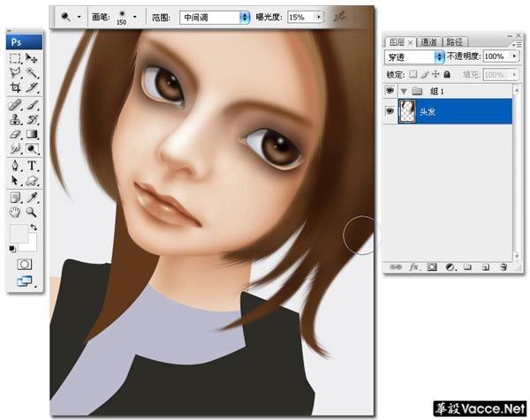Toggle Quick Mask mode
This screenshot has width=530, height=420.
click(25, 265)
